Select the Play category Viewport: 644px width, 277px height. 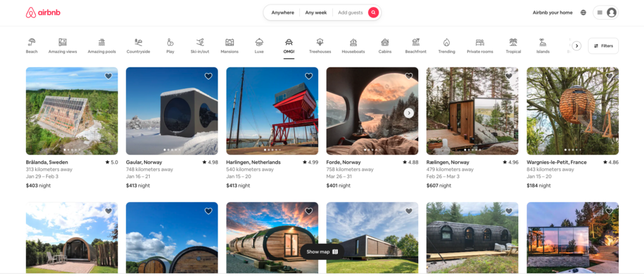coord(170,45)
